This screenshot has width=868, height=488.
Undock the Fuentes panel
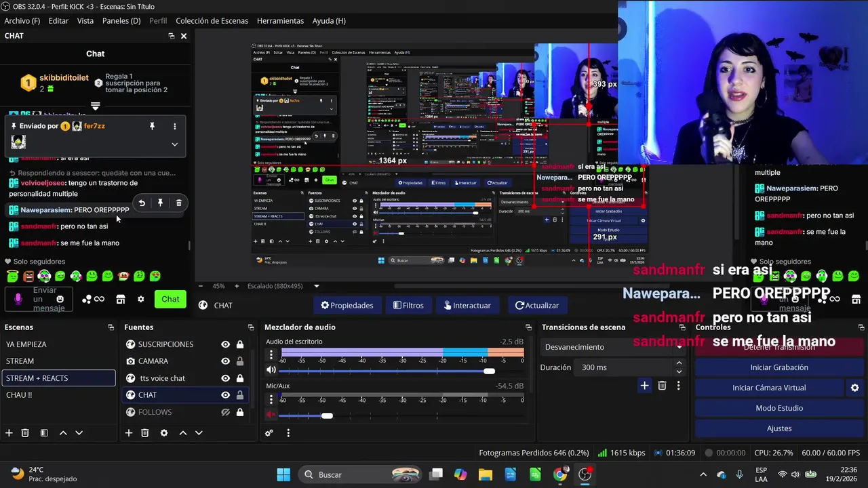(x=251, y=327)
